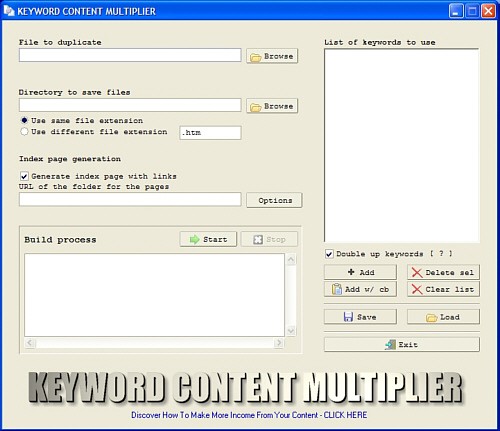Viewport: 500px width, 431px height.
Task: Click inside the Build process log area
Action: pyautogui.click(x=154, y=295)
